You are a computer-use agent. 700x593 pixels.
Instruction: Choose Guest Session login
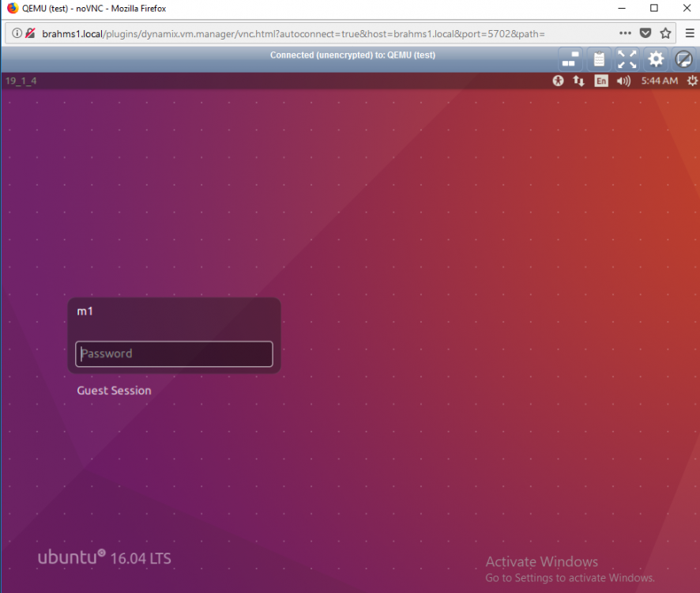(114, 391)
